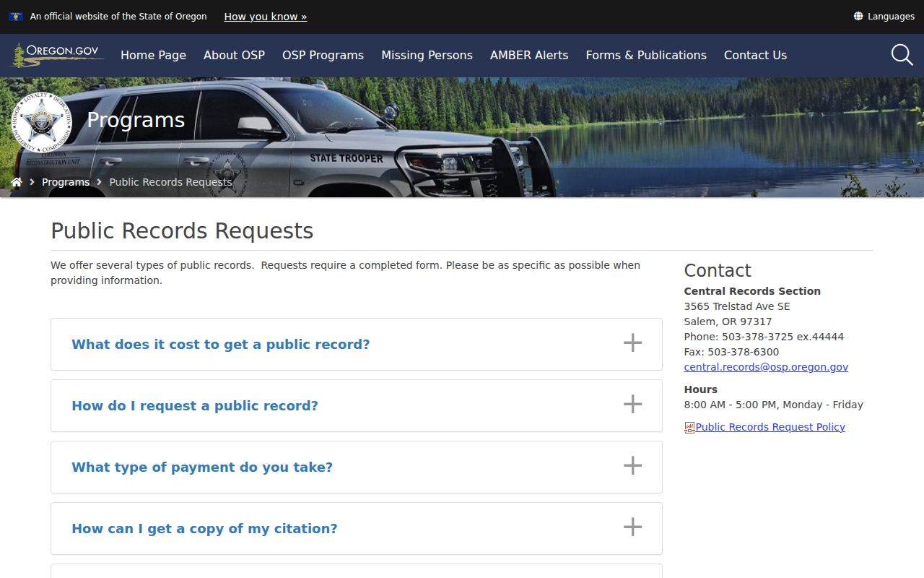Click the home icon in breadcrumb
The image size is (924, 578).
(x=17, y=182)
